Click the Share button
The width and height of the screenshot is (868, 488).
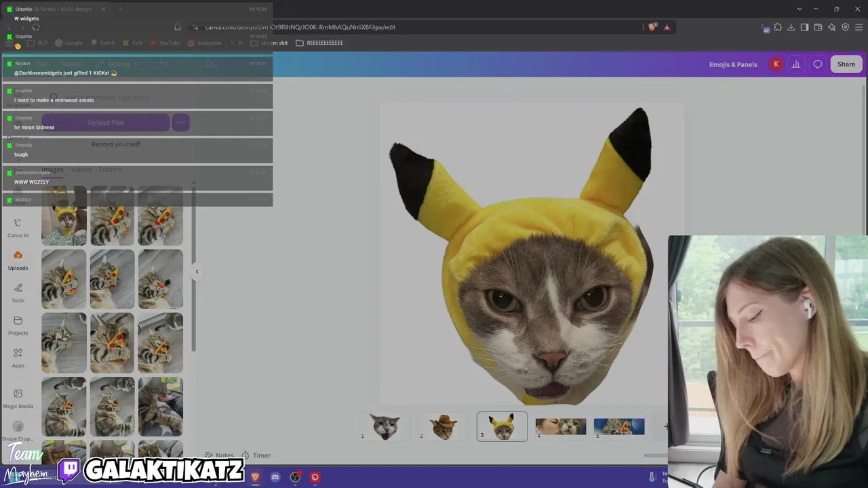846,64
